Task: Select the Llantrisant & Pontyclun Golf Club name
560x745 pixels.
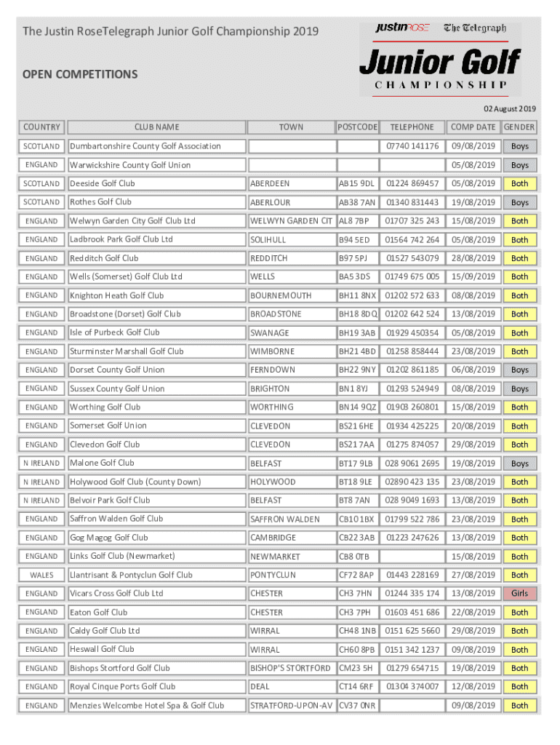Action: coord(131,575)
